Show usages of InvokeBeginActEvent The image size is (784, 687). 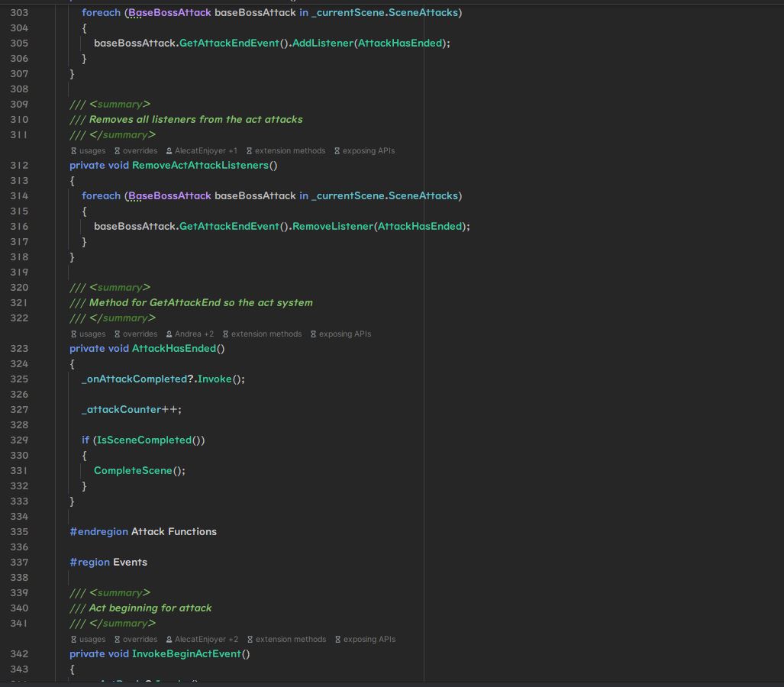coord(89,640)
